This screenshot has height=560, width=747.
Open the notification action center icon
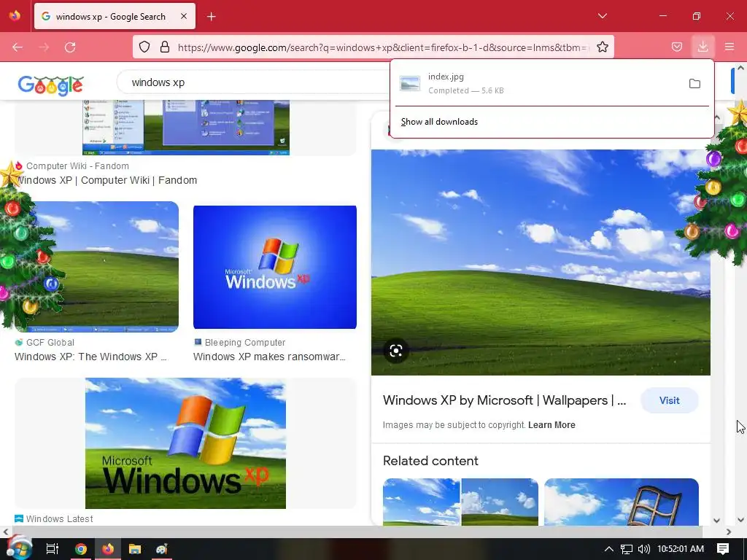[x=723, y=549]
